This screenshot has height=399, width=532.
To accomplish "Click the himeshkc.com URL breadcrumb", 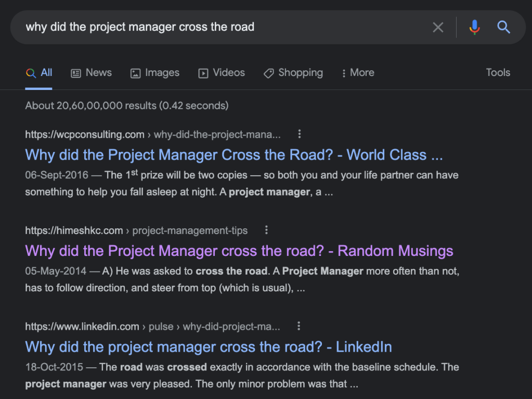I will point(74,230).
